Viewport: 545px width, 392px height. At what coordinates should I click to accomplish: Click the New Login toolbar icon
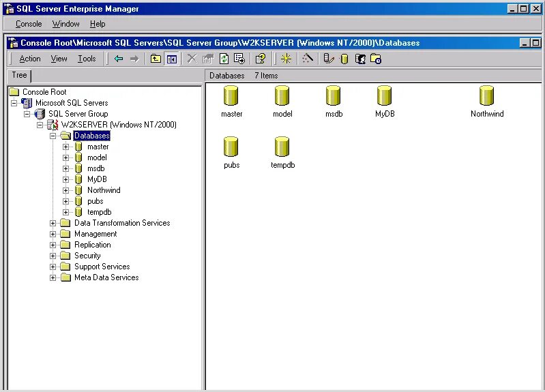(x=360, y=59)
